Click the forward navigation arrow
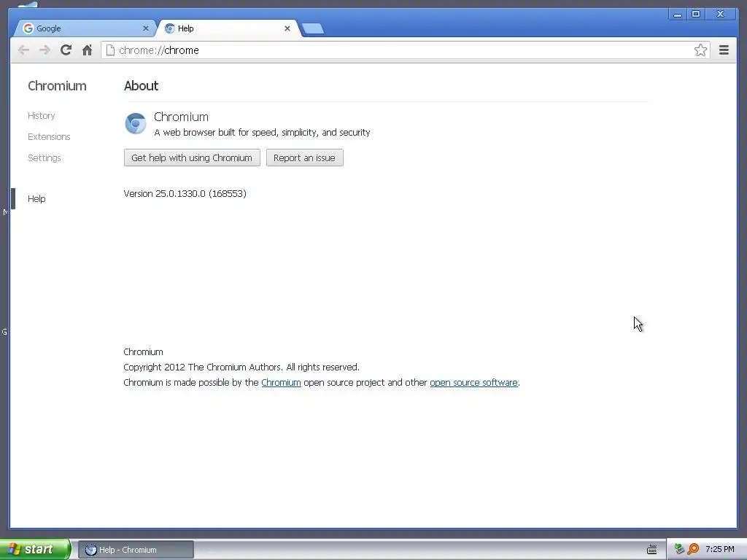The image size is (747, 560). pos(44,50)
